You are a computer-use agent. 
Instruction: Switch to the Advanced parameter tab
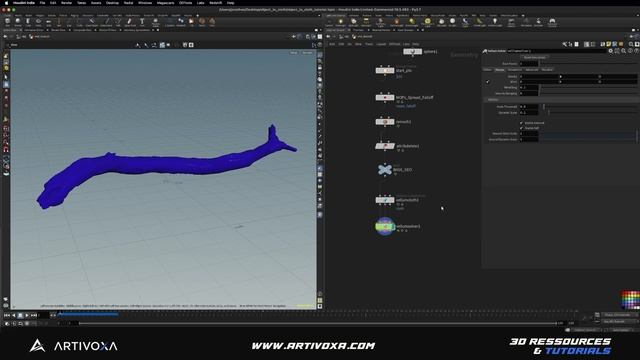531,70
